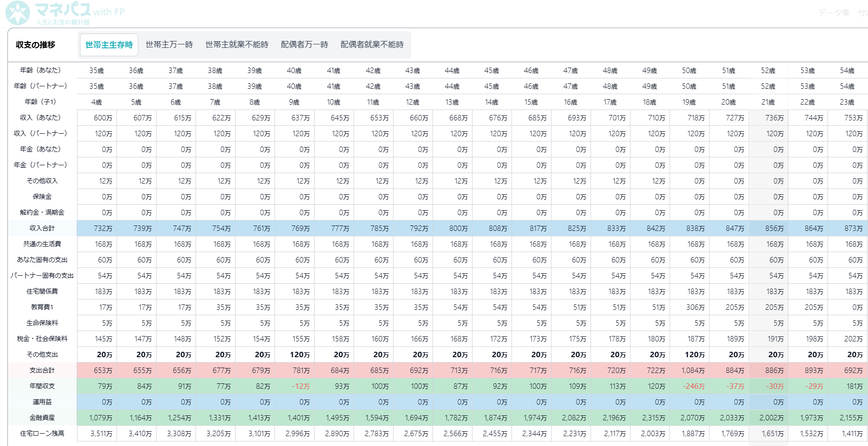
Task: Click the 収入合計 row header
Action: [x=42, y=228]
